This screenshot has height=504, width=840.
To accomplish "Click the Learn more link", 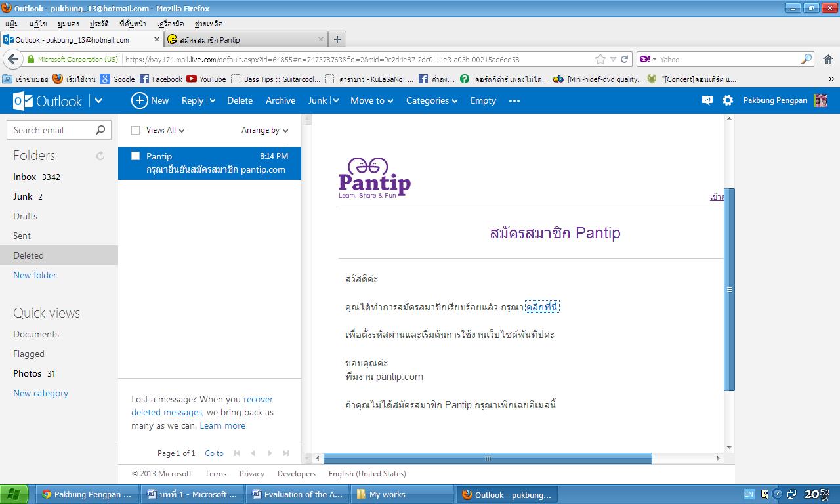I will tap(222, 425).
